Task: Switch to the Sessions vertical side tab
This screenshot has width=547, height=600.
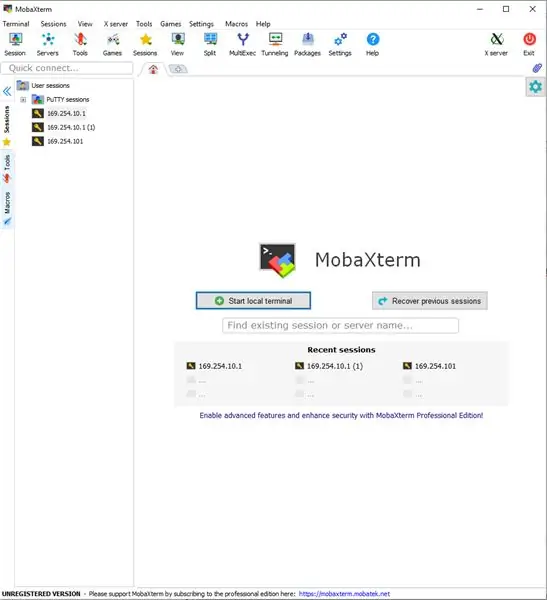Action: click(7, 120)
